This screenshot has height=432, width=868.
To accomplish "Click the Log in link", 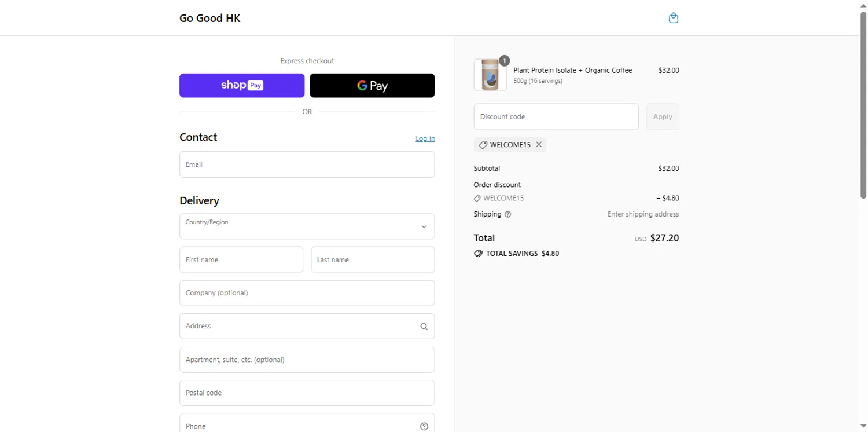I will tap(425, 138).
